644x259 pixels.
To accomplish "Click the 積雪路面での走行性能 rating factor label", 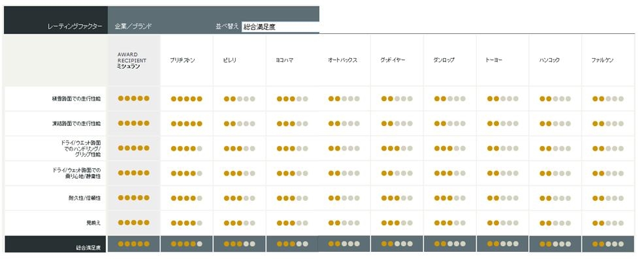I will pyautogui.click(x=76, y=99).
